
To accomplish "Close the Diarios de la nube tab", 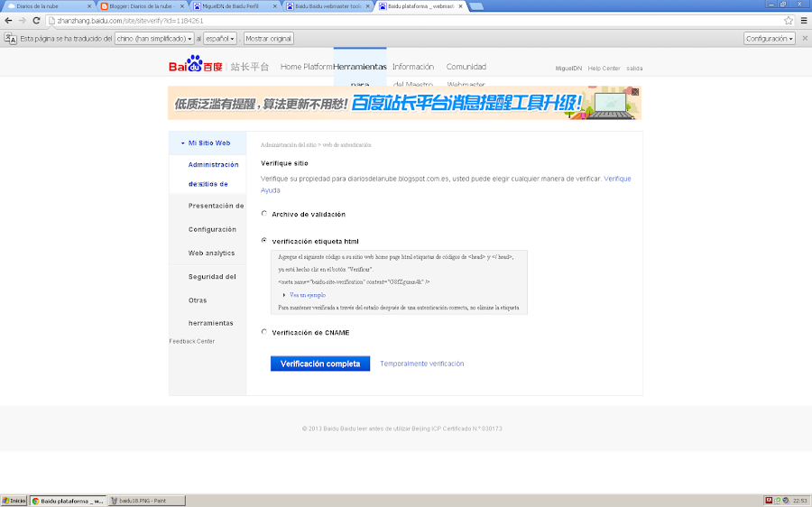I will 89,6.
